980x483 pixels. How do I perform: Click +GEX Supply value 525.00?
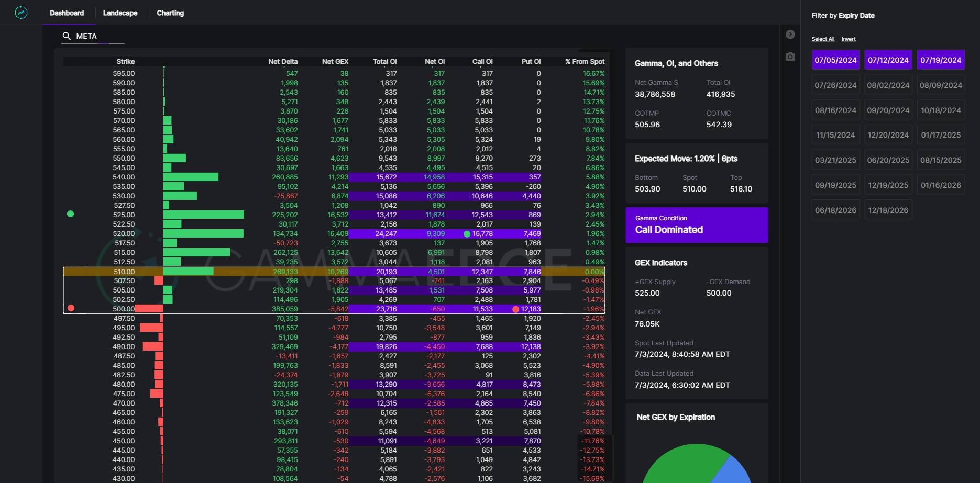pos(647,293)
